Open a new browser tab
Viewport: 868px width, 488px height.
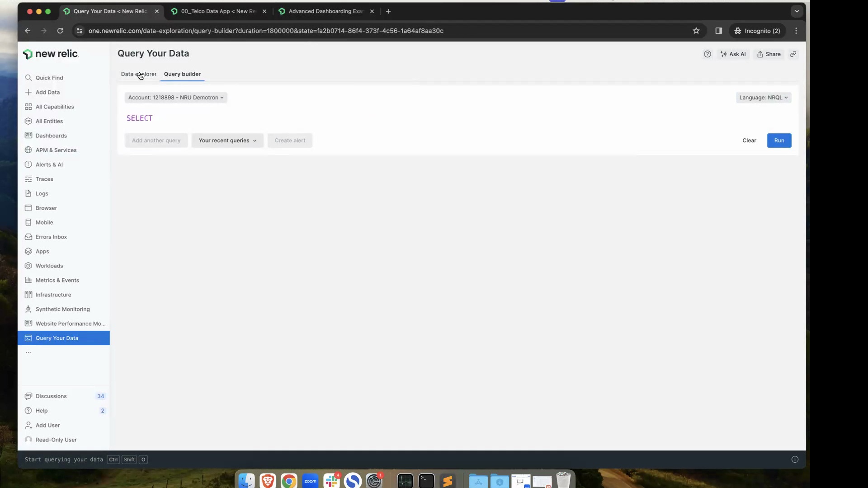click(388, 11)
